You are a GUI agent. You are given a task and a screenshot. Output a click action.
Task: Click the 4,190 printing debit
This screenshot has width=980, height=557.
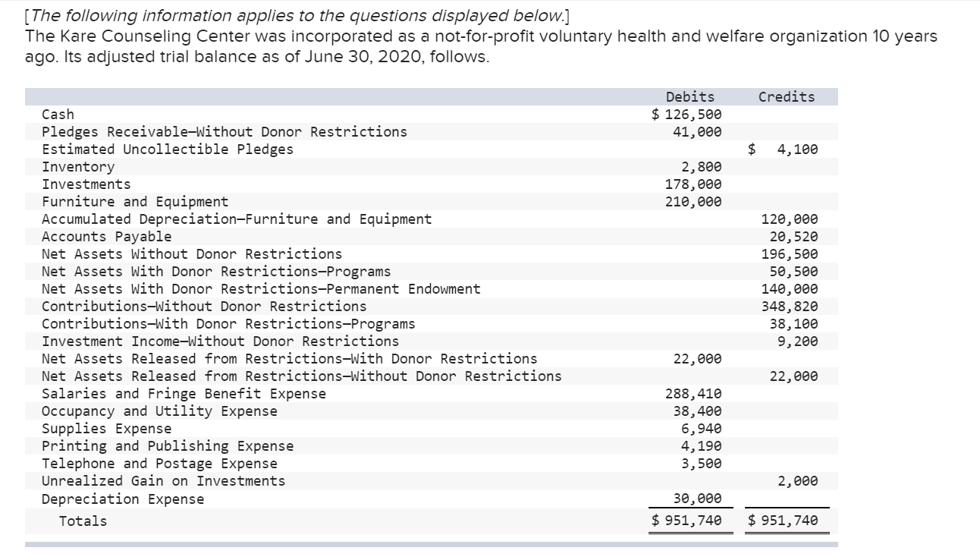pyautogui.click(x=702, y=446)
